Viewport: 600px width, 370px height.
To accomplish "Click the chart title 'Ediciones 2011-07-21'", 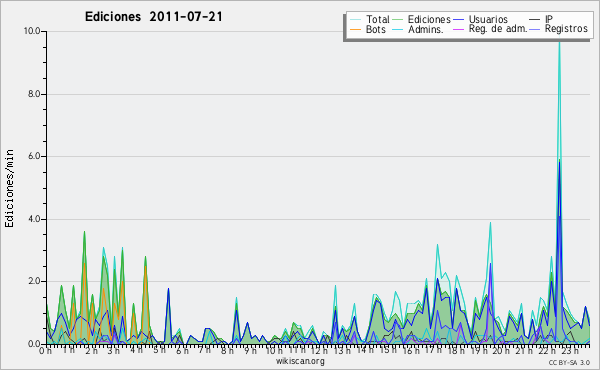I will (153, 17).
